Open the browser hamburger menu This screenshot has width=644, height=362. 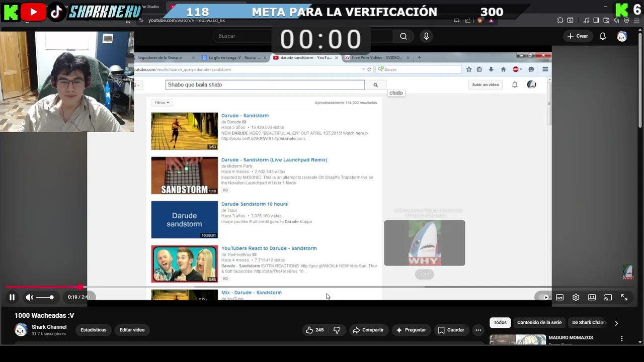[637, 21]
